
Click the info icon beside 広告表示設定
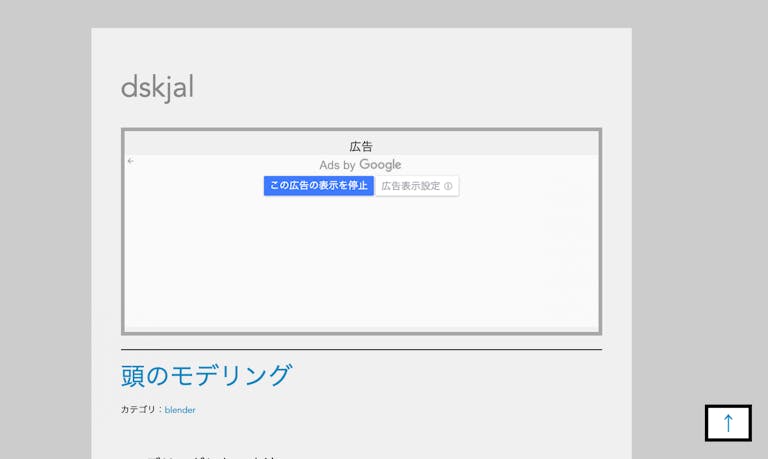point(448,186)
